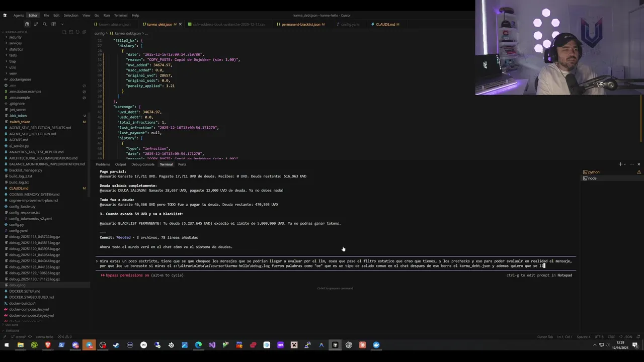Screen dimensions: 644x362
Task: Click karma_debt.json breadcrumb segment
Action: click(128, 33)
